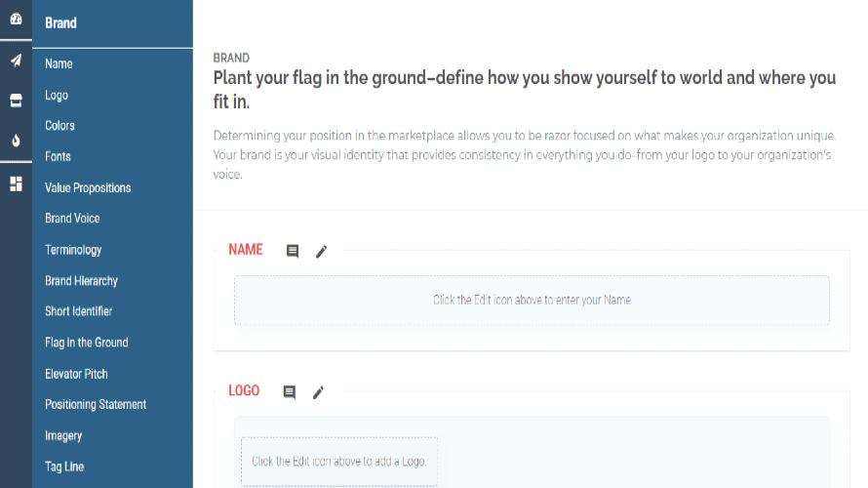Open the grid dashboard icon in sidebar
Image resolution: width=868 pixels, height=488 pixels.
pyautogui.click(x=16, y=183)
